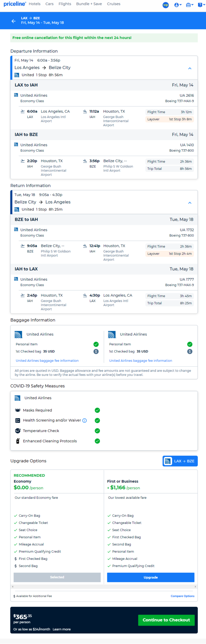
Task: Open right United Airlines baggage fee information link
Action: point(141,361)
